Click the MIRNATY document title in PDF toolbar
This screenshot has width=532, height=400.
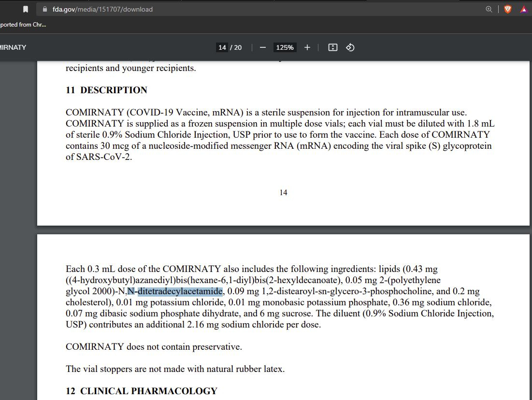pos(13,47)
